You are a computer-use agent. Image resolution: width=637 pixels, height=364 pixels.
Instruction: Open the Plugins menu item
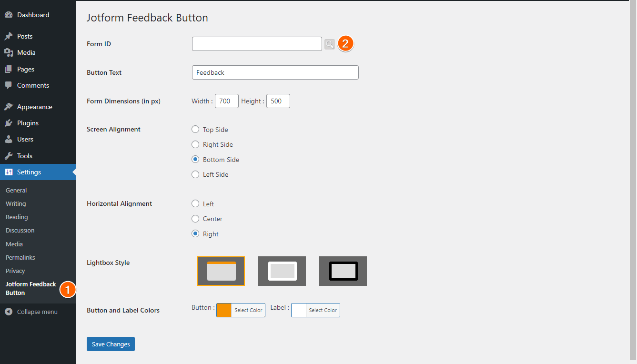click(38, 123)
